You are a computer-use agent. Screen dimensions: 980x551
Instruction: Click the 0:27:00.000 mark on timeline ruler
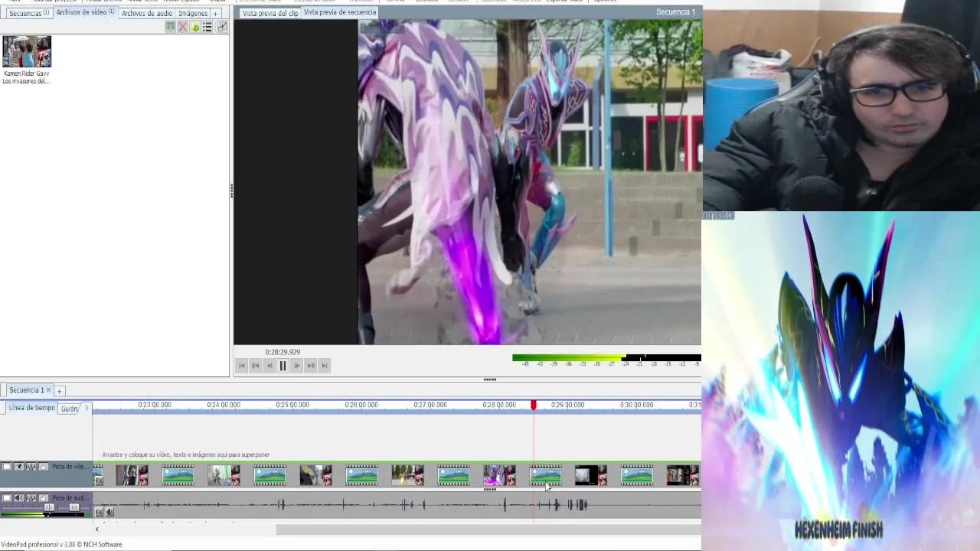point(430,405)
